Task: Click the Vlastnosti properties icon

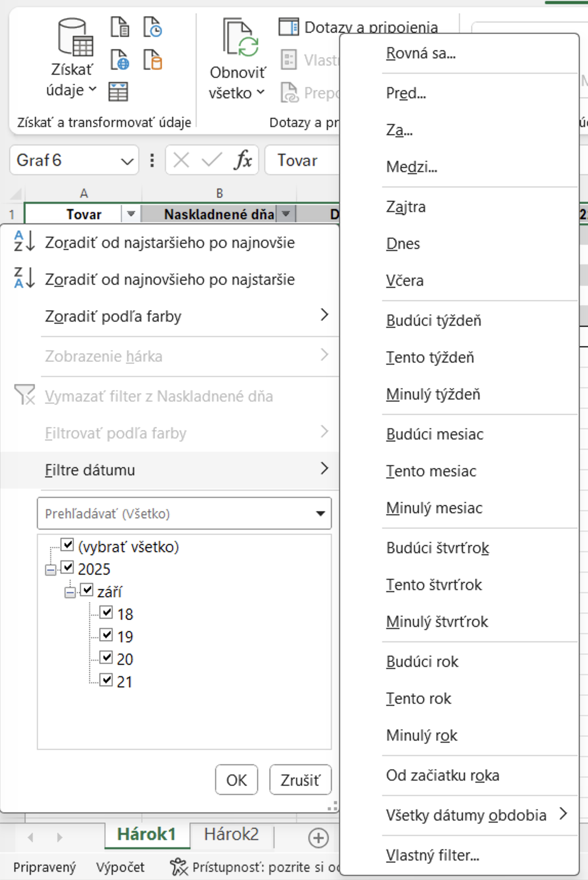Action: point(289,59)
